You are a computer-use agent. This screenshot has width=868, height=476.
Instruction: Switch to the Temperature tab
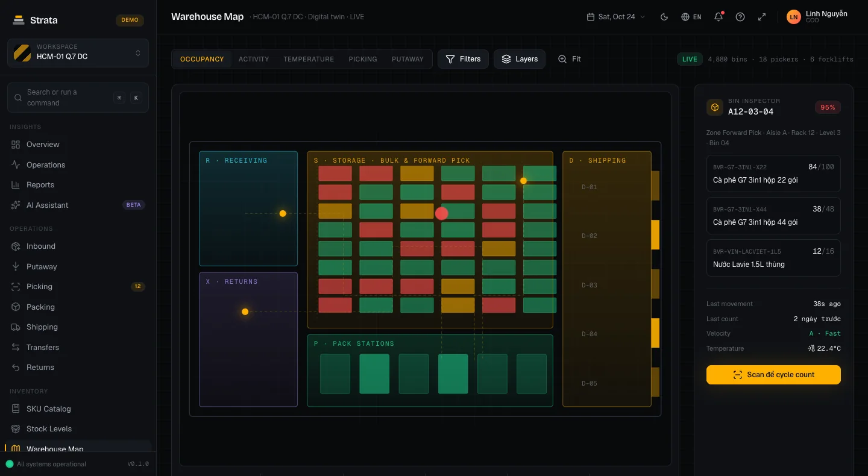(x=309, y=59)
